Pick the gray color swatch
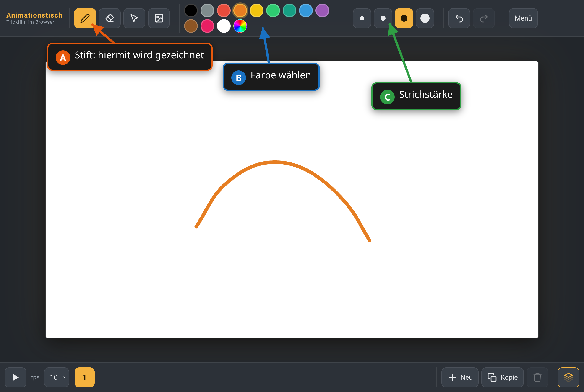 click(x=207, y=10)
